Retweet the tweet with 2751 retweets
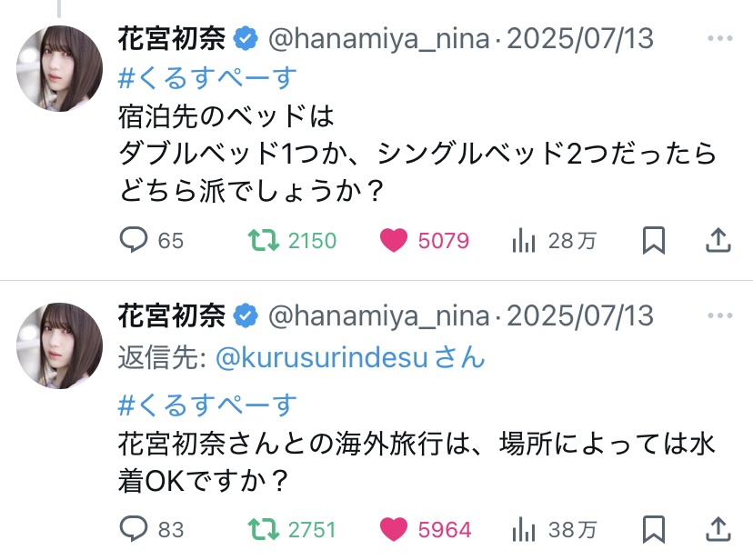753x560 pixels. point(264,528)
